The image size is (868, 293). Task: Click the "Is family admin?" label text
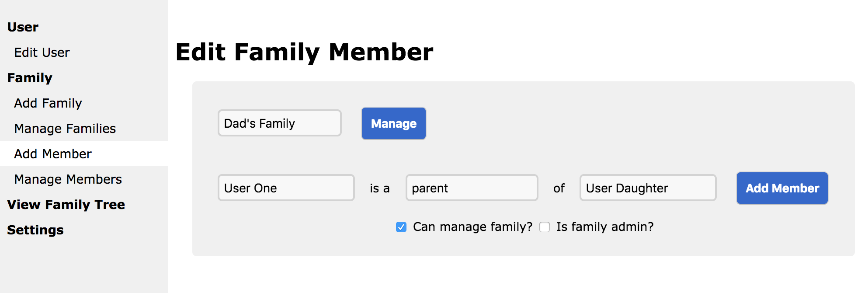tap(605, 227)
